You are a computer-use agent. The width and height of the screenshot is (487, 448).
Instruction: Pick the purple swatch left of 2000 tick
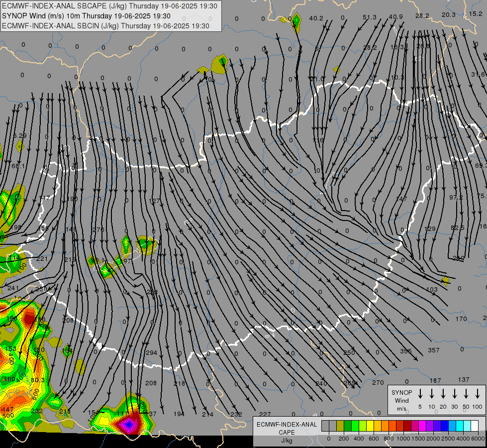[429, 426]
